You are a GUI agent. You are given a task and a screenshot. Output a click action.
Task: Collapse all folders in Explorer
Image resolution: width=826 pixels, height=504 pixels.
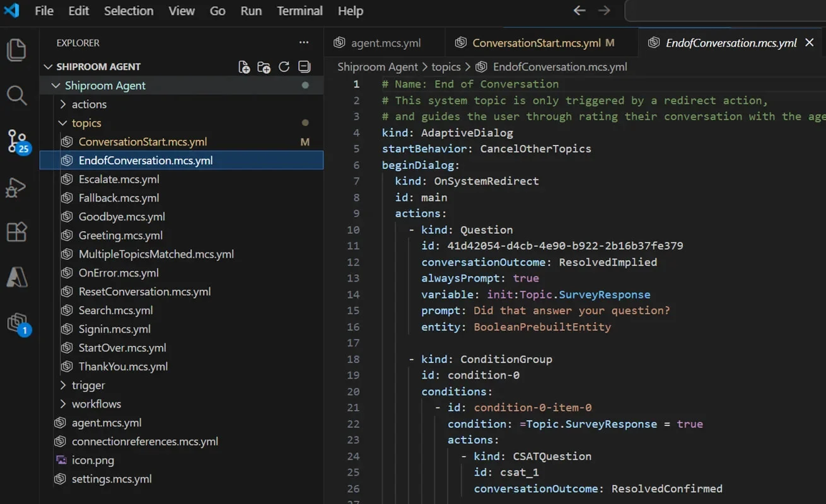304,66
